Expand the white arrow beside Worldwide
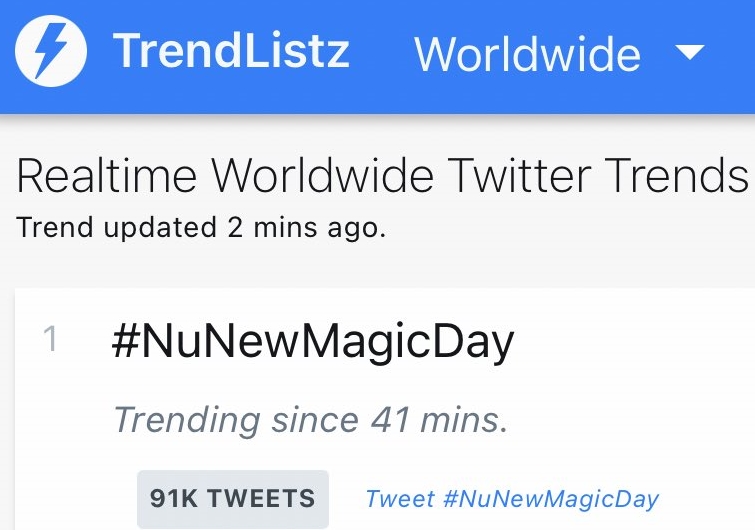 690,53
